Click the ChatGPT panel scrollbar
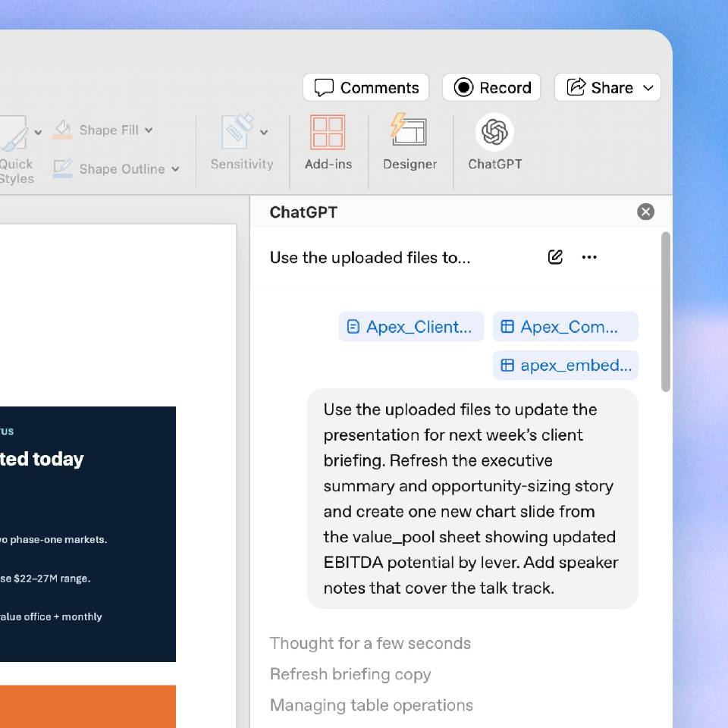Screen dimensions: 728x728 coord(666,312)
